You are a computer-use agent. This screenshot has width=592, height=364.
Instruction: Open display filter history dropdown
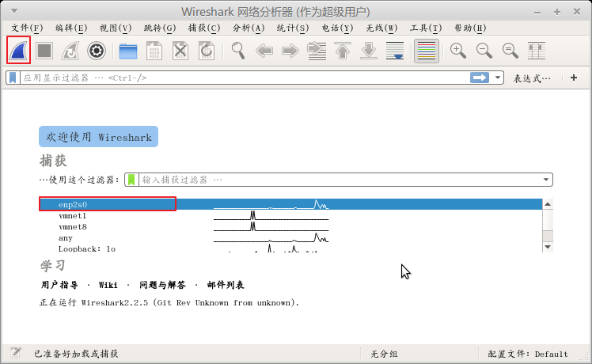(498, 78)
